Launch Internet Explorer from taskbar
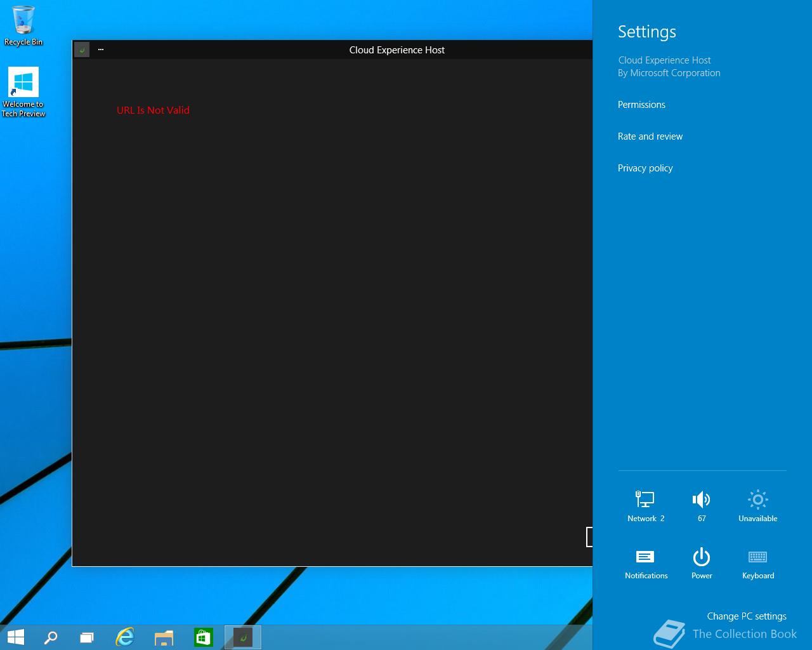The height and width of the screenshot is (650, 812). pos(125,637)
